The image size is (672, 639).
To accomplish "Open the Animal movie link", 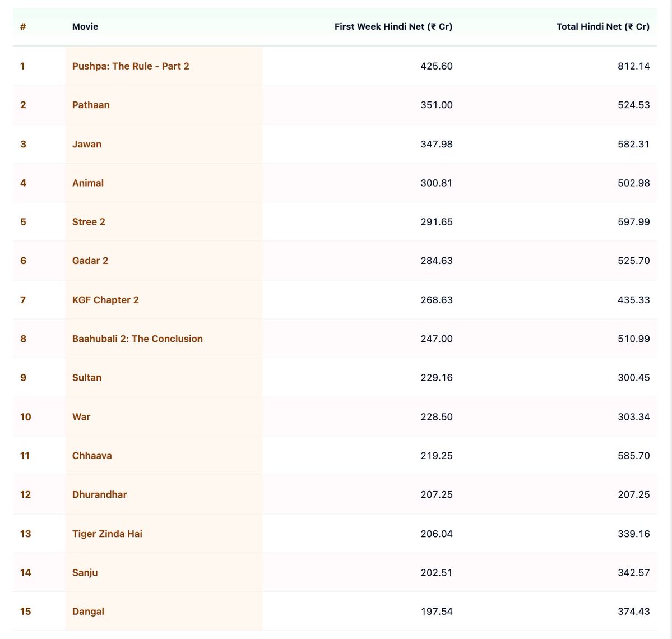I will 88,183.
